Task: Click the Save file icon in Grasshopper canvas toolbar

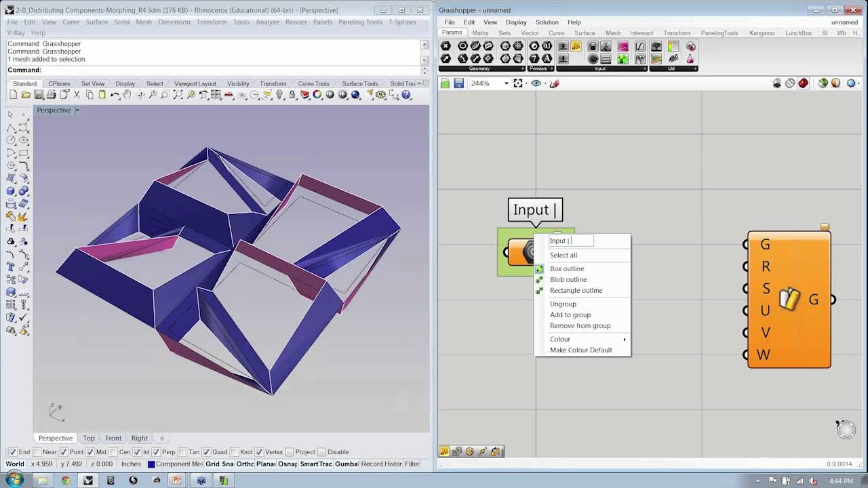Action: [458, 83]
